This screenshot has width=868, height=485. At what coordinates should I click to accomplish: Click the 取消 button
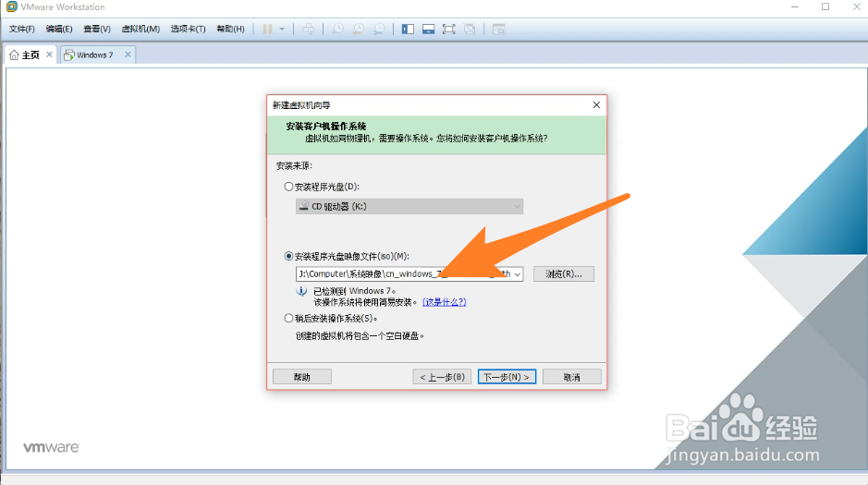pos(572,377)
